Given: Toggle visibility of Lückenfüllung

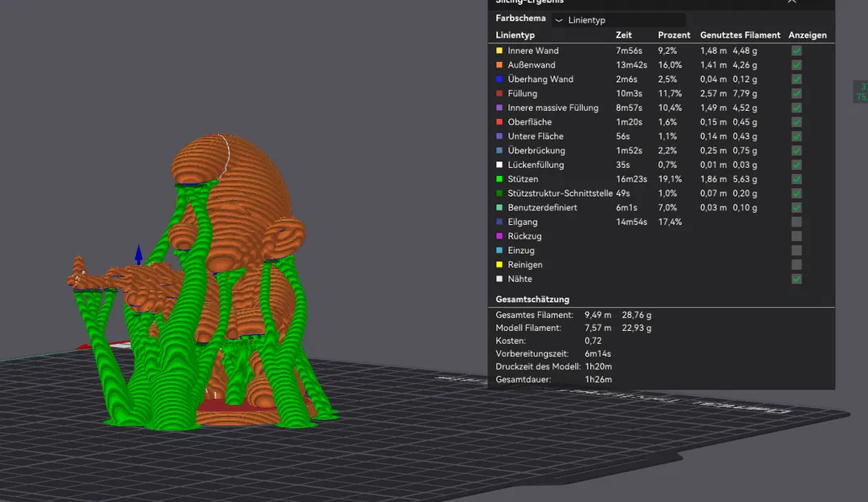Looking at the screenshot, I should coord(796,165).
